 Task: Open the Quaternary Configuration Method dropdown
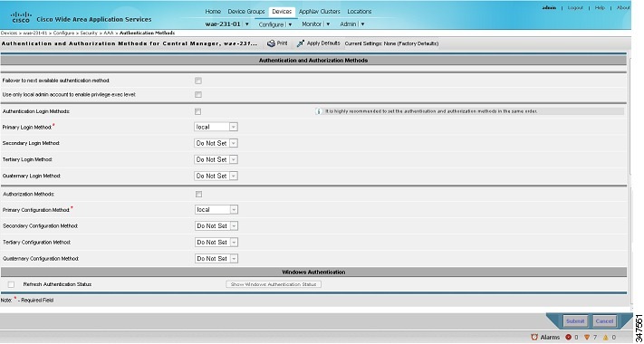click(x=216, y=259)
